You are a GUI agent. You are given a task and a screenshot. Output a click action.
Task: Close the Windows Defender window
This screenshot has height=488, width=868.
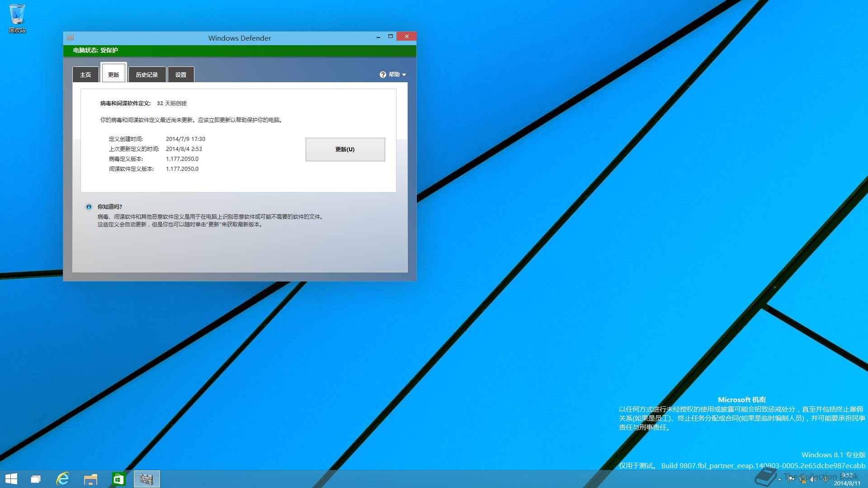tap(406, 37)
